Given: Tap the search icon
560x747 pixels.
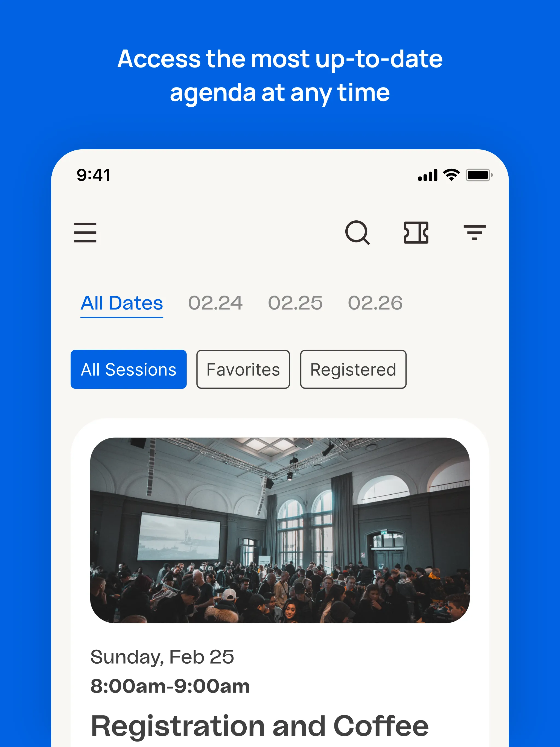Looking at the screenshot, I should click(358, 232).
